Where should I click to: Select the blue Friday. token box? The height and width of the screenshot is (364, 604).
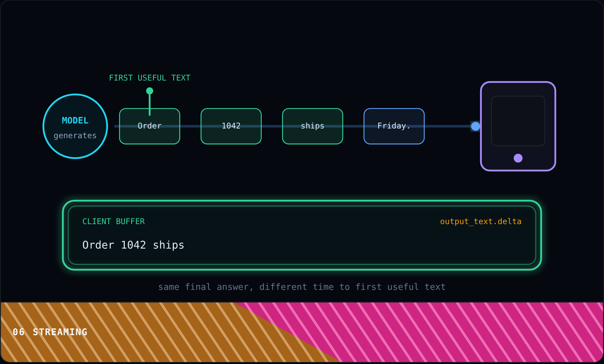pyautogui.click(x=394, y=126)
